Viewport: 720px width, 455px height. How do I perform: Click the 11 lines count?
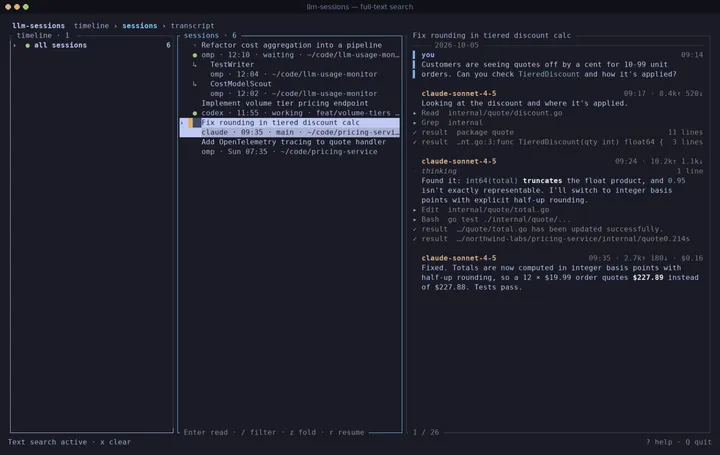(x=686, y=132)
